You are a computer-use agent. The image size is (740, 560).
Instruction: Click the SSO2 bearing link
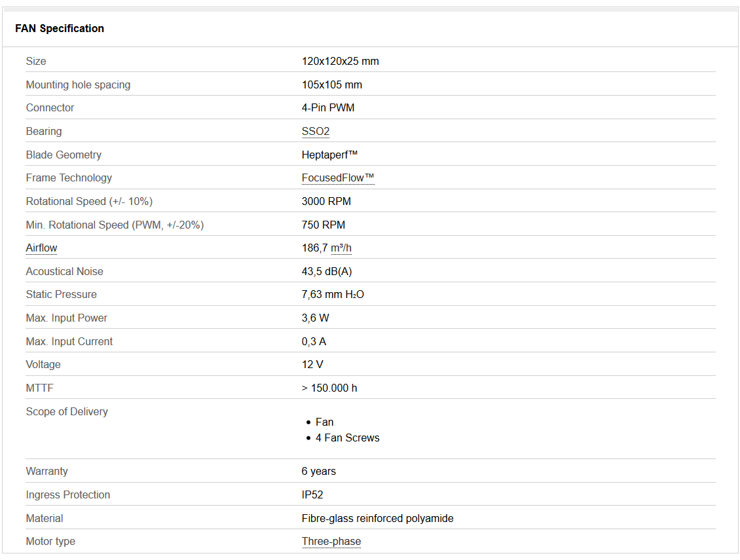point(315,132)
